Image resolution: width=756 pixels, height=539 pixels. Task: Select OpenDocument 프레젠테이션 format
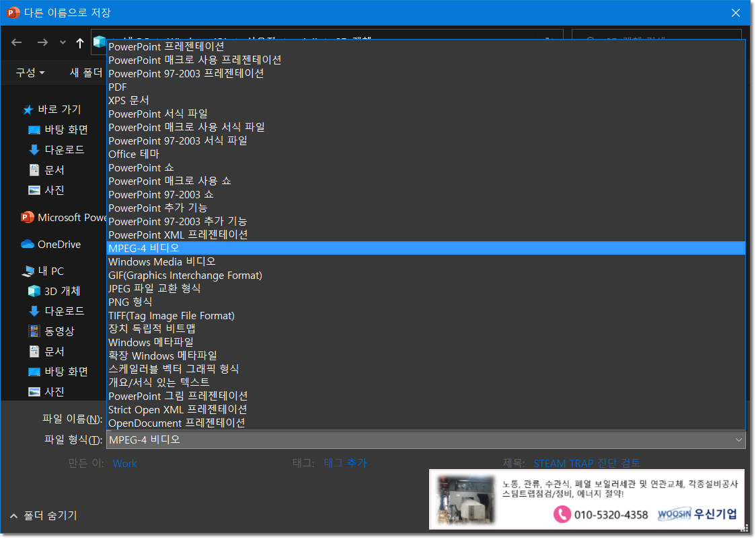426,423
